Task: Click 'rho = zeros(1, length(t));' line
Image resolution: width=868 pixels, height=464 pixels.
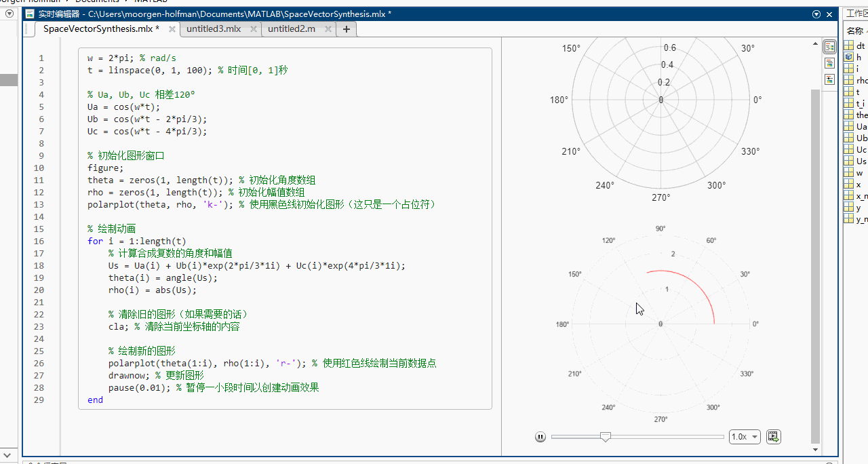Action: click(156, 193)
